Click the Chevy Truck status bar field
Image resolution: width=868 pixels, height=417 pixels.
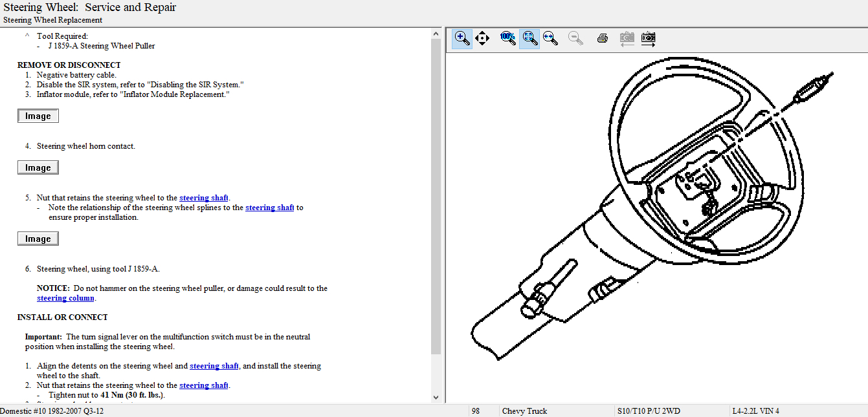(524, 411)
